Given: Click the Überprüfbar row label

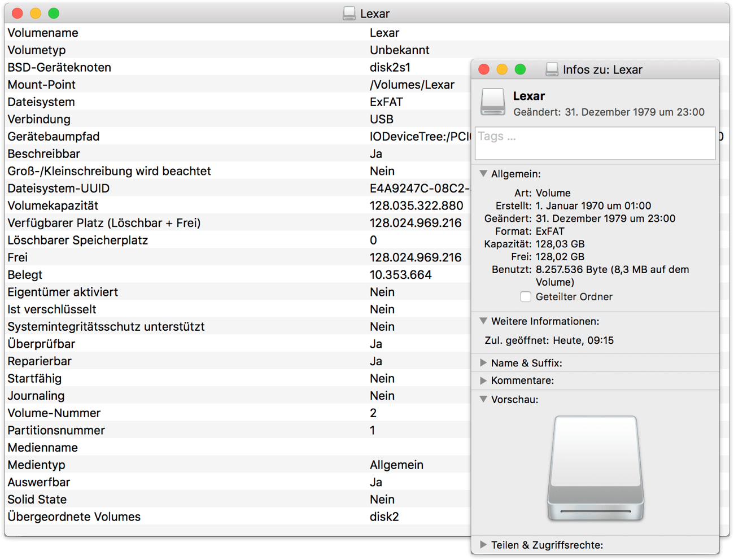Looking at the screenshot, I should click(x=41, y=344).
